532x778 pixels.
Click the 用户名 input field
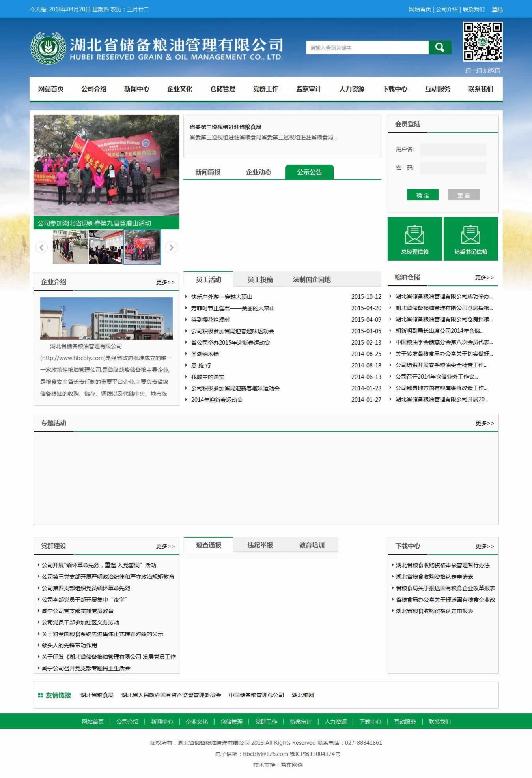pos(453,149)
